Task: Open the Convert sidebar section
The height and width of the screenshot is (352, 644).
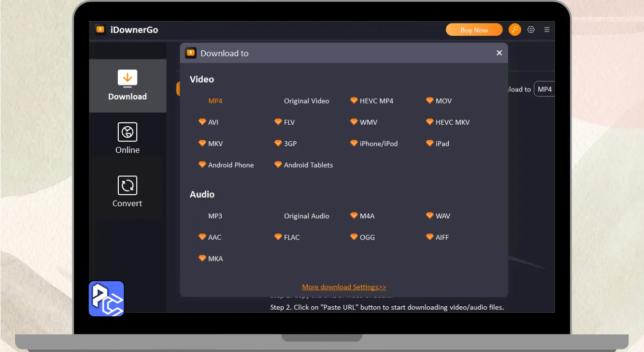Action: click(127, 192)
